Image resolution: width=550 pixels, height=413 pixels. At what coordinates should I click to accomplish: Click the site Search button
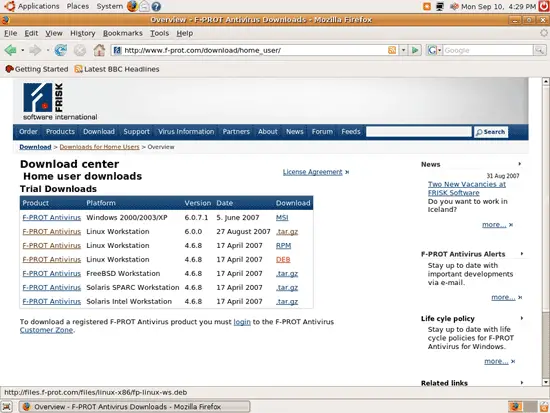coord(491,132)
